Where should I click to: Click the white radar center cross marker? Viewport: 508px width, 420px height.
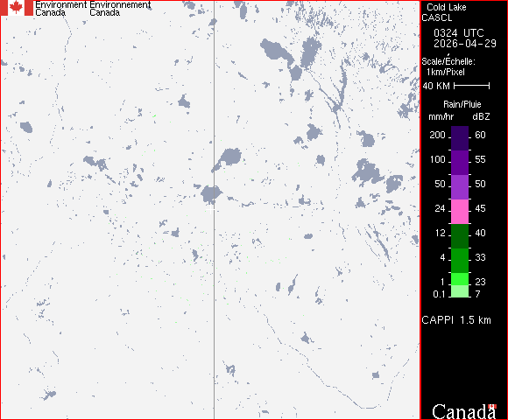click(210, 210)
